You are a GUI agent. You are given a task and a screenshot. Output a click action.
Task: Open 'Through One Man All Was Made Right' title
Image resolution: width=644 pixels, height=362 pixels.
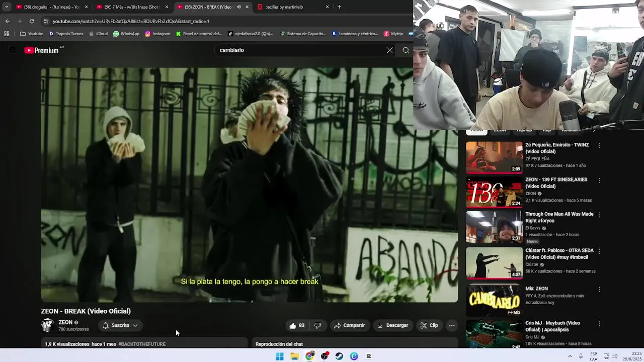pos(559,217)
